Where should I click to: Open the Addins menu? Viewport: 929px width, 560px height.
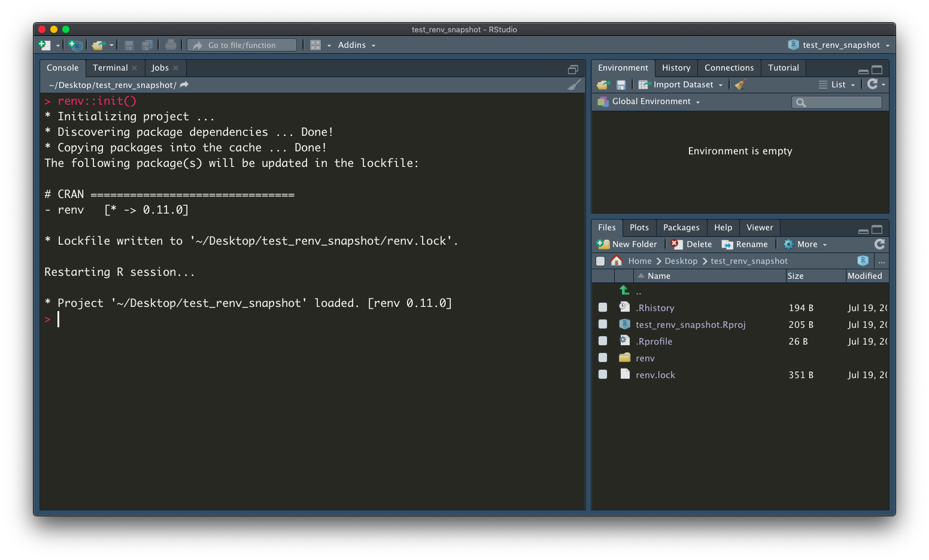(x=357, y=45)
